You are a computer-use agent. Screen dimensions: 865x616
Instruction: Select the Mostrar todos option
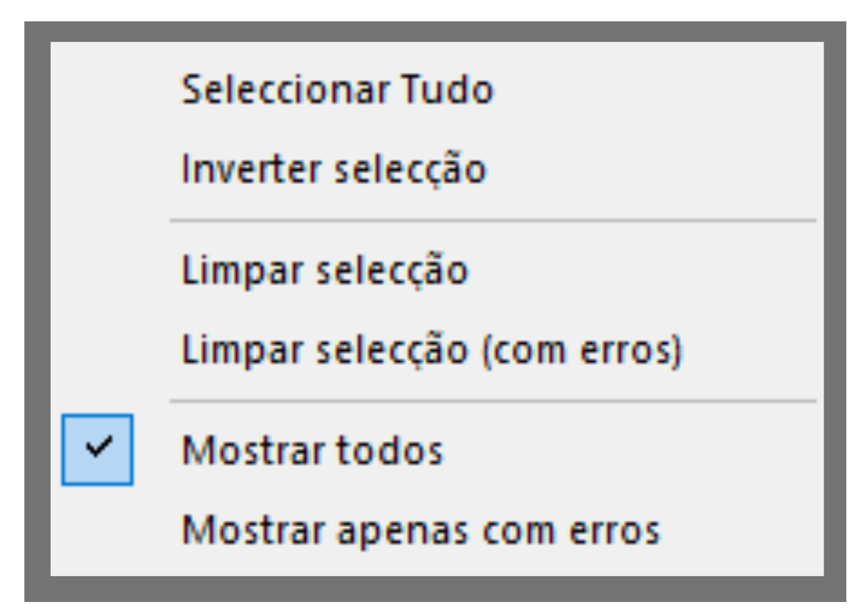312,451
